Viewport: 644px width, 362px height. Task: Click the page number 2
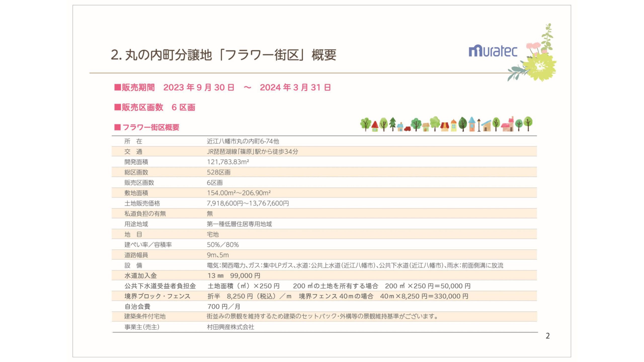(x=548, y=336)
